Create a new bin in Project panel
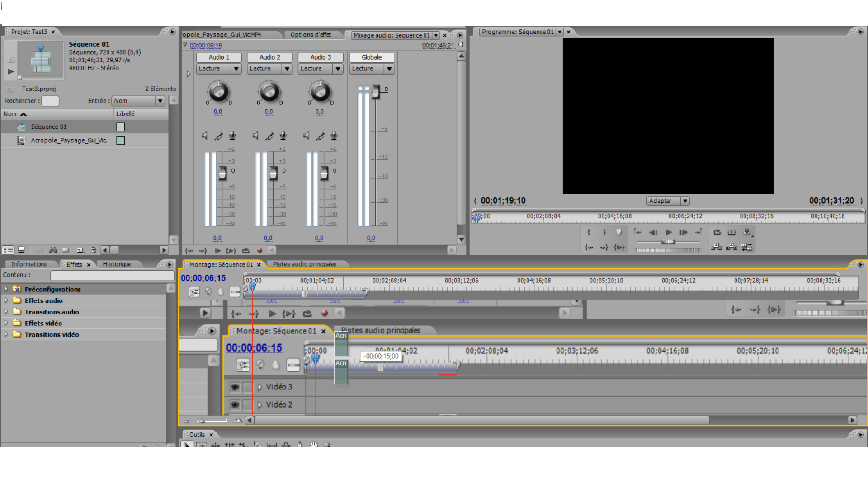The width and height of the screenshot is (868, 488). [x=66, y=250]
